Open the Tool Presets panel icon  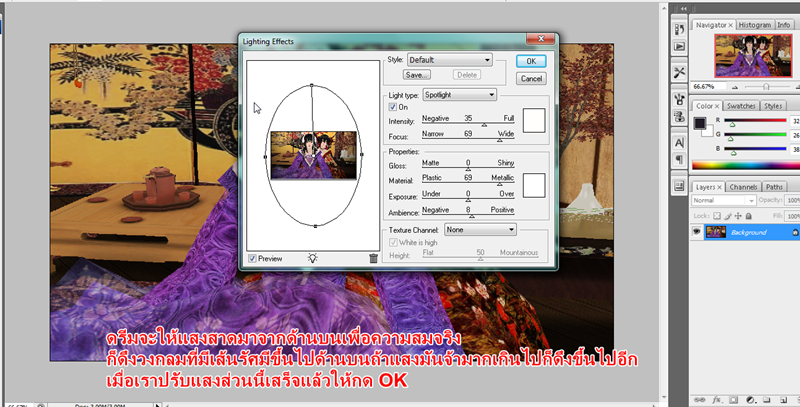679,72
